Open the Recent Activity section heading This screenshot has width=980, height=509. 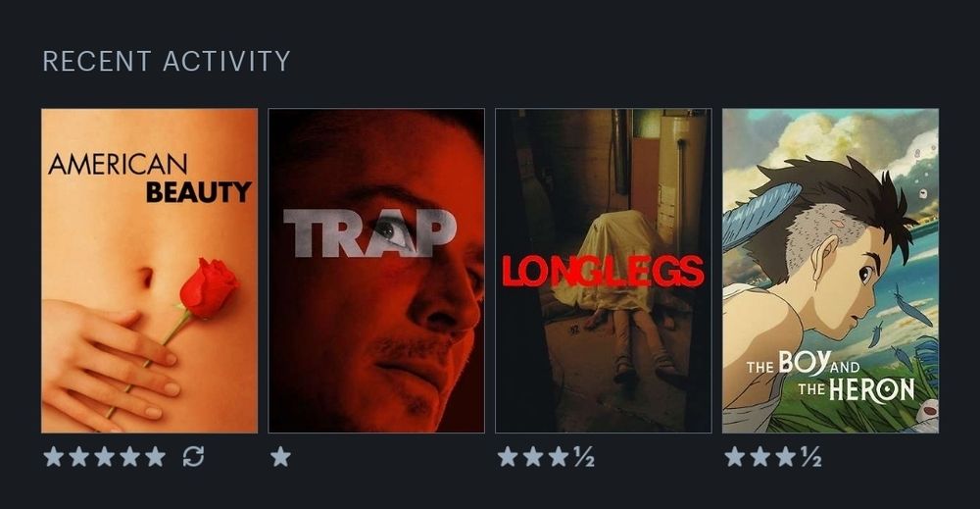point(167,61)
